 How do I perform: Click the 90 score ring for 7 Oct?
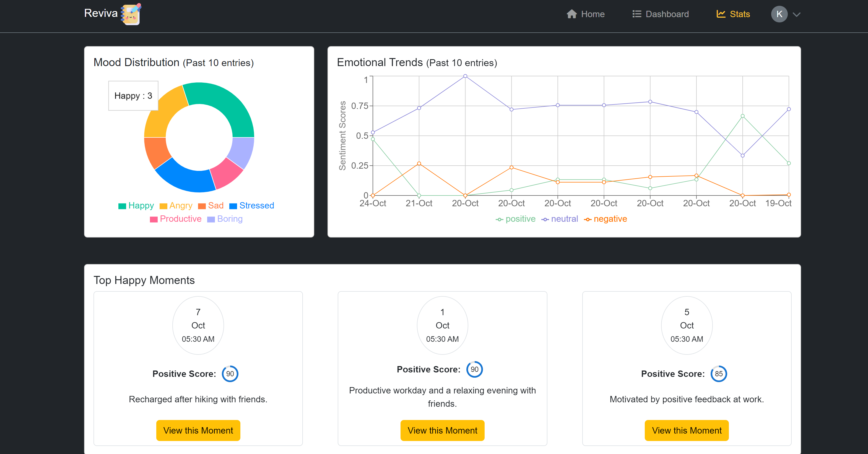point(230,374)
